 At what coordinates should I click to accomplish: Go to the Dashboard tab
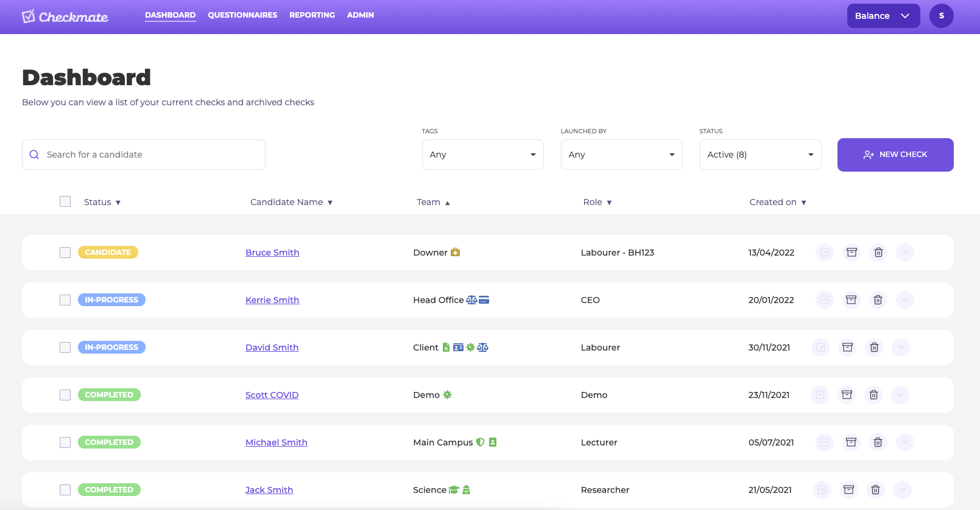tap(171, 15)
